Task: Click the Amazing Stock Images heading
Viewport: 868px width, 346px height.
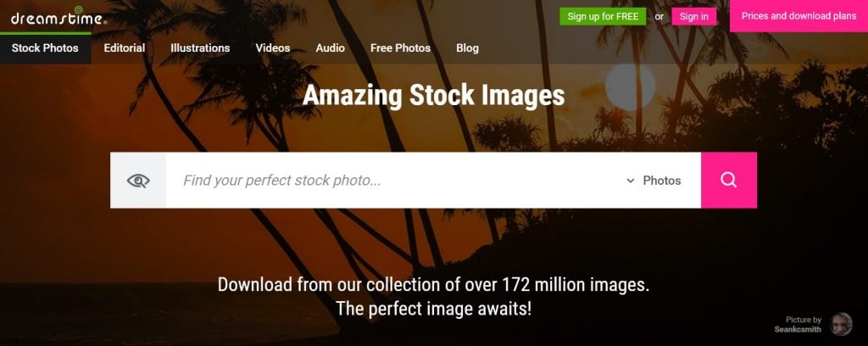Action: 433,95
